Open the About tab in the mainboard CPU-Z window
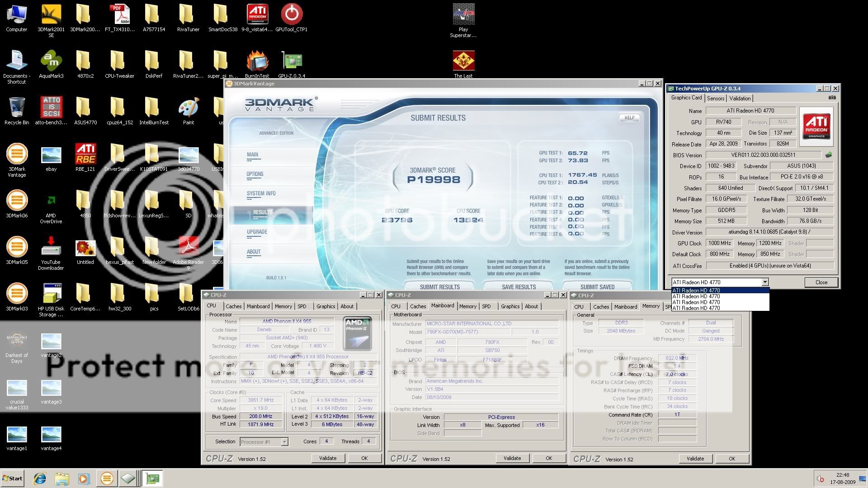Screen dimensions: 868x488 pyautogui.click(x=532, y=306)
